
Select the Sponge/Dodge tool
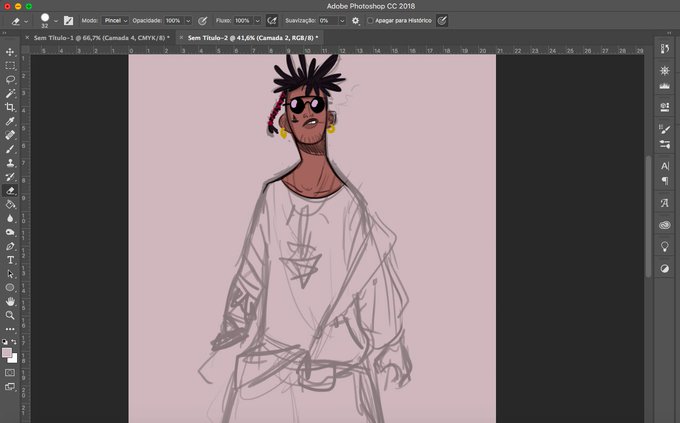pos(10,232)
